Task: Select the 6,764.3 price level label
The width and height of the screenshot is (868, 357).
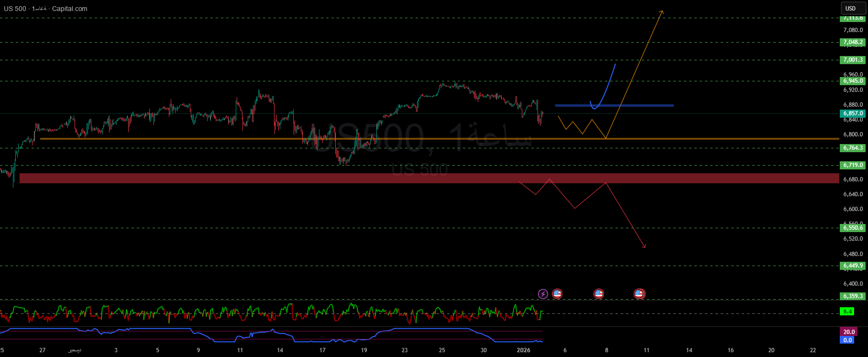Action: [853, 148]
